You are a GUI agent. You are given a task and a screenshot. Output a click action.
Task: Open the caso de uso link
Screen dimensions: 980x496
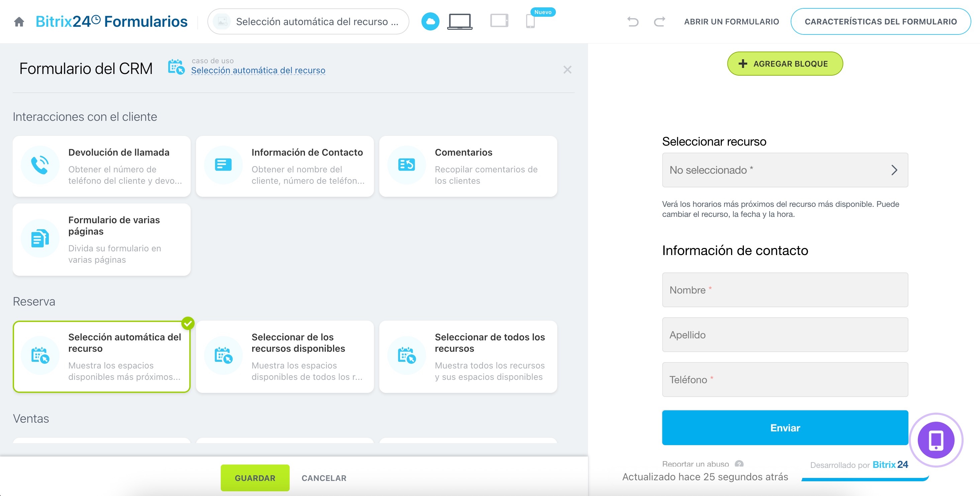(258, 70)
